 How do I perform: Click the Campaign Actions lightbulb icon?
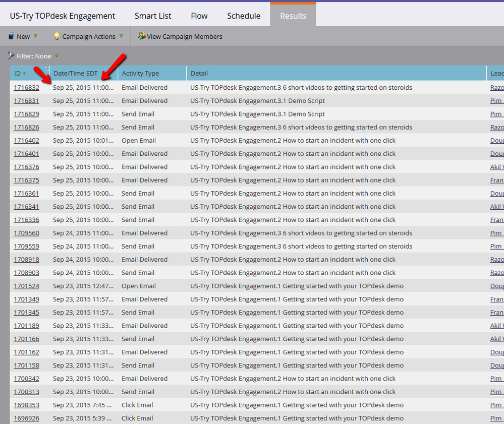(x=57, y=36)
